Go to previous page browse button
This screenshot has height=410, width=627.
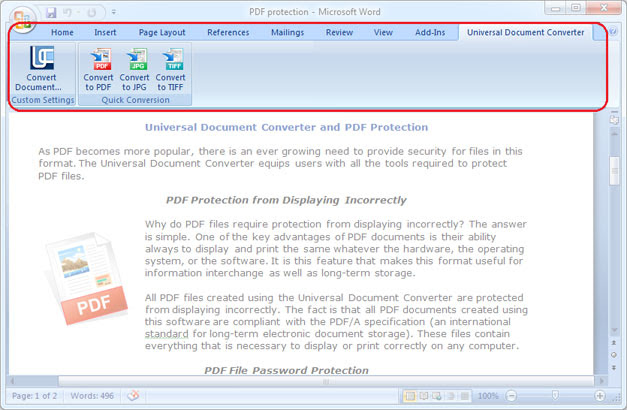coord(614,343)
